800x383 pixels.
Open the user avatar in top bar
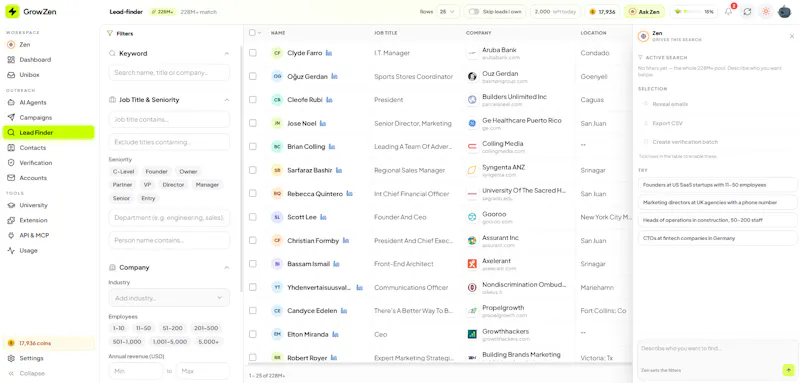click(x=784, y=12)
